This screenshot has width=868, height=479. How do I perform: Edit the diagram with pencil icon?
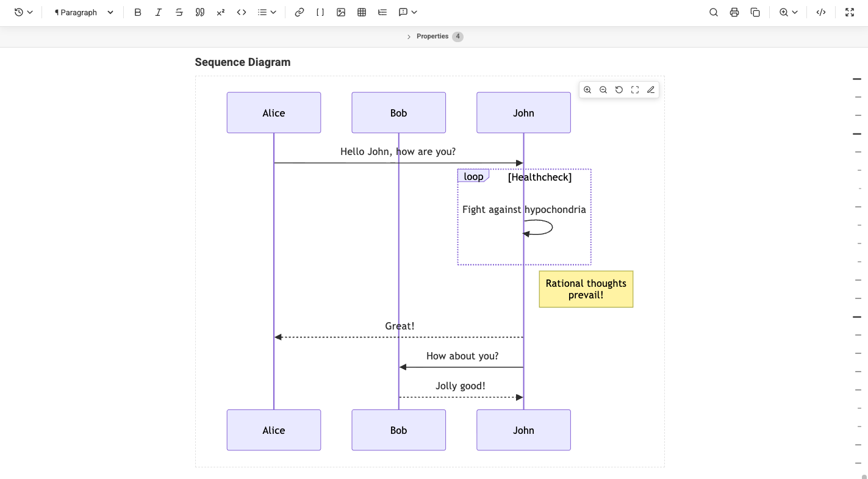(x=651, y=90)
